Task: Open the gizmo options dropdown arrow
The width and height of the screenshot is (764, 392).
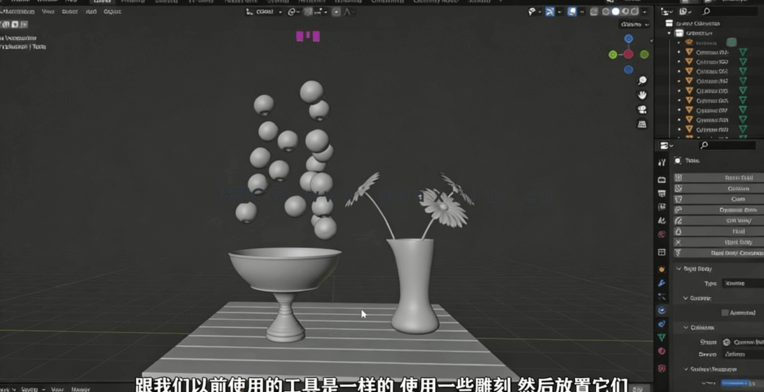Action: pos(559,12)
